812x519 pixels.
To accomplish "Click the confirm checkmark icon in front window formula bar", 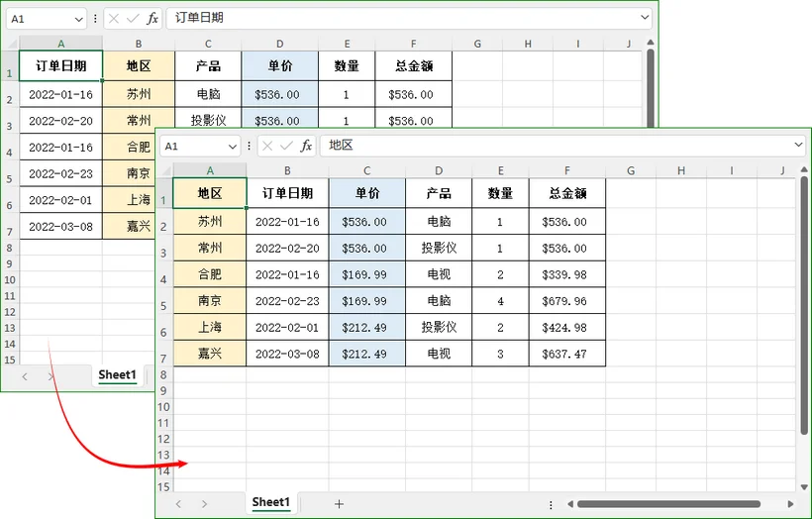I will coord(286,147).
